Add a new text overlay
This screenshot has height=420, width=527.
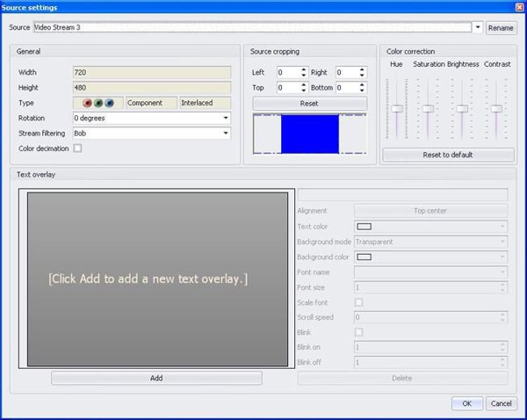click(156, 378)
